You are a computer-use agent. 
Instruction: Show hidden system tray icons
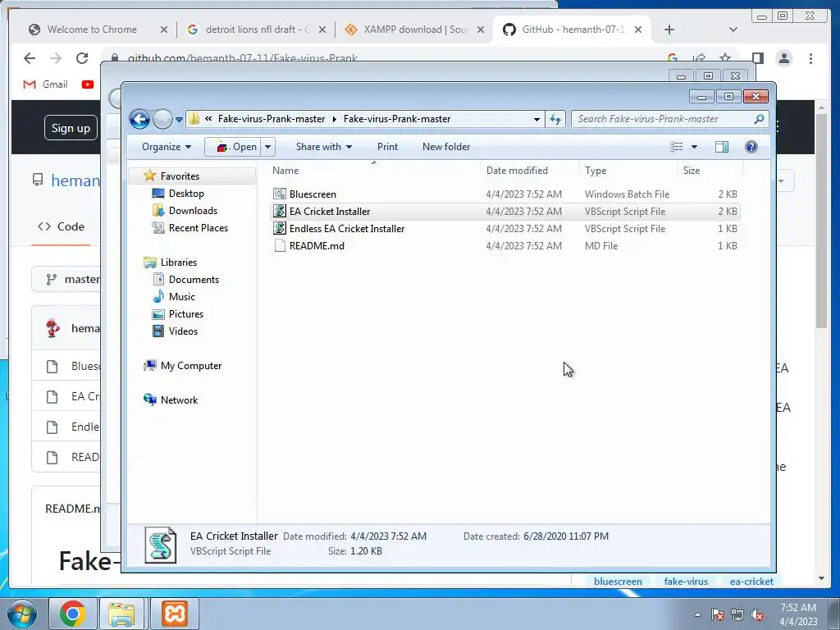(x=697, y=614)
